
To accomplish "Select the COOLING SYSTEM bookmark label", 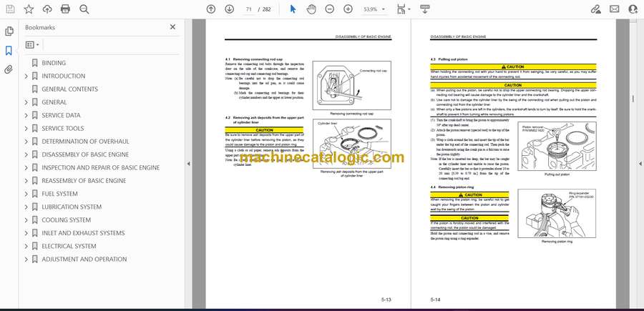I will (x=66, y=220).
